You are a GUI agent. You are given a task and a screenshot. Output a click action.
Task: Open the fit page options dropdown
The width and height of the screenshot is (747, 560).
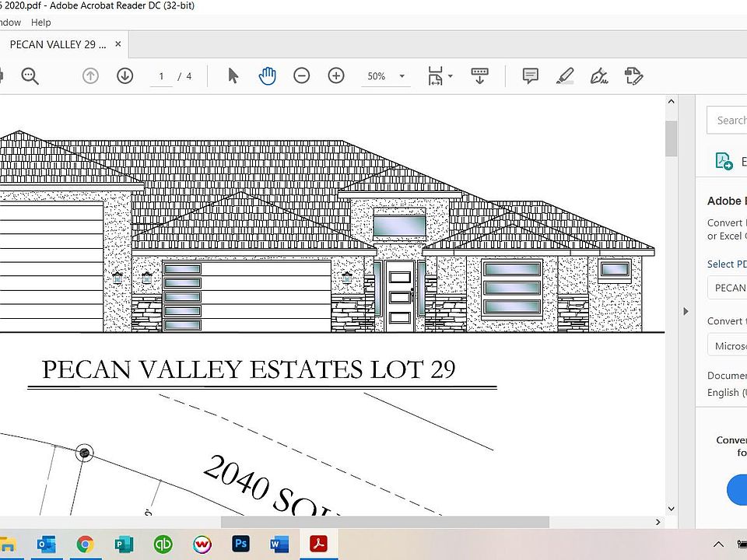tap(440, 76)
